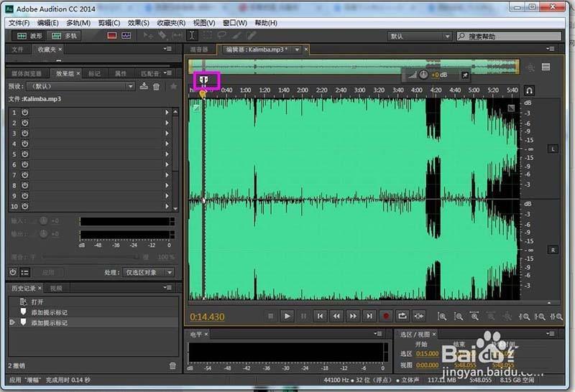
Task: Toggle power for effect slot 5
Action: click(x=24, y=154)
